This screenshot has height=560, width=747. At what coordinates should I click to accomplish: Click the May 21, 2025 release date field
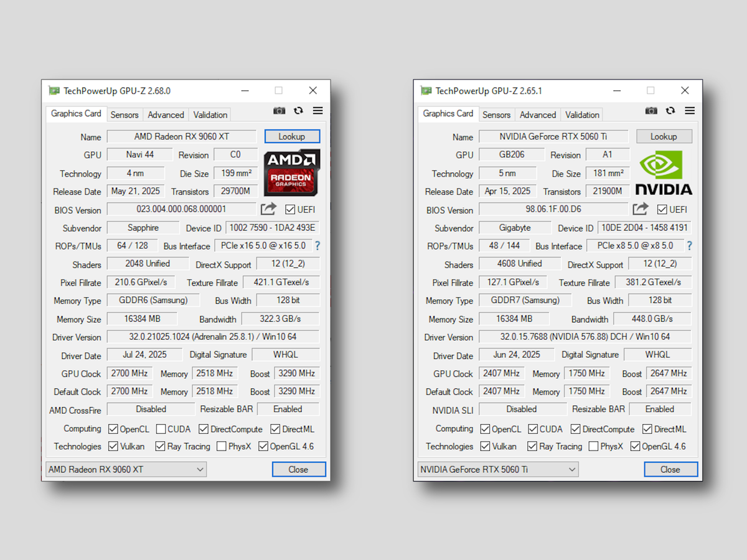point(136,191)
